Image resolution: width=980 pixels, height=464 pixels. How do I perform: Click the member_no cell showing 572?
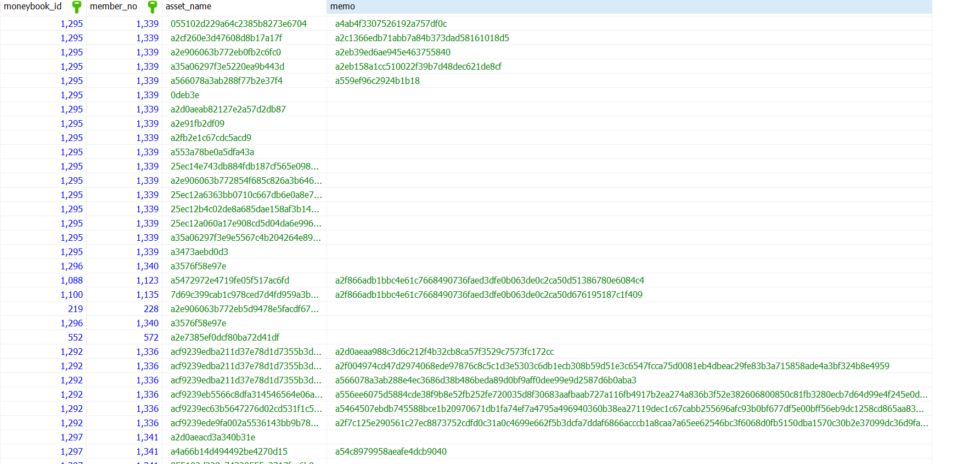click(x=151, y=337)
